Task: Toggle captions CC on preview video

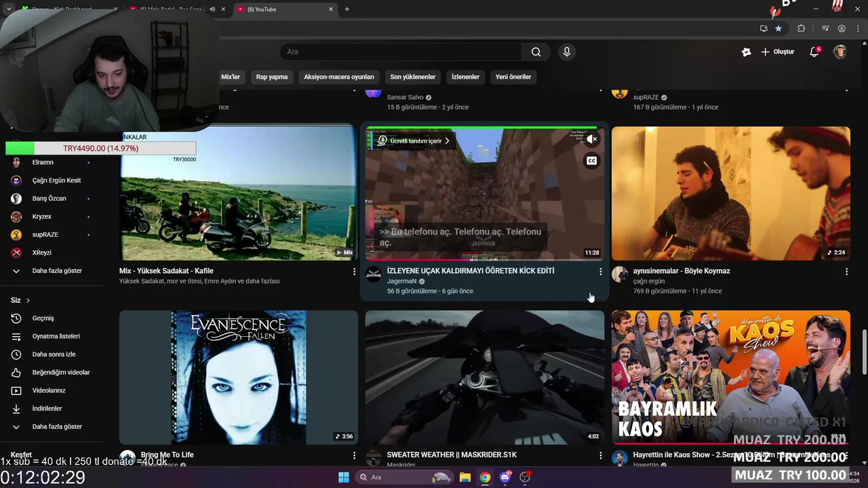Action: 592,161
